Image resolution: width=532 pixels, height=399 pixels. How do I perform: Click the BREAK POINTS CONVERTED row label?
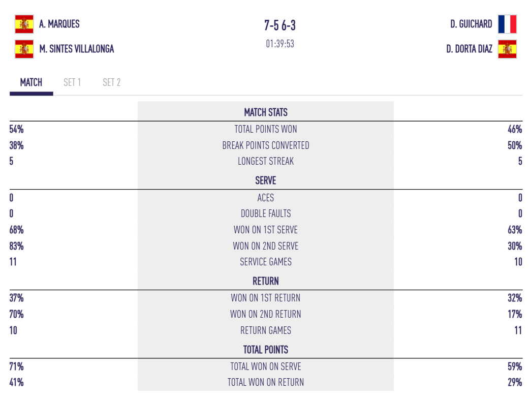pos(266,145)
